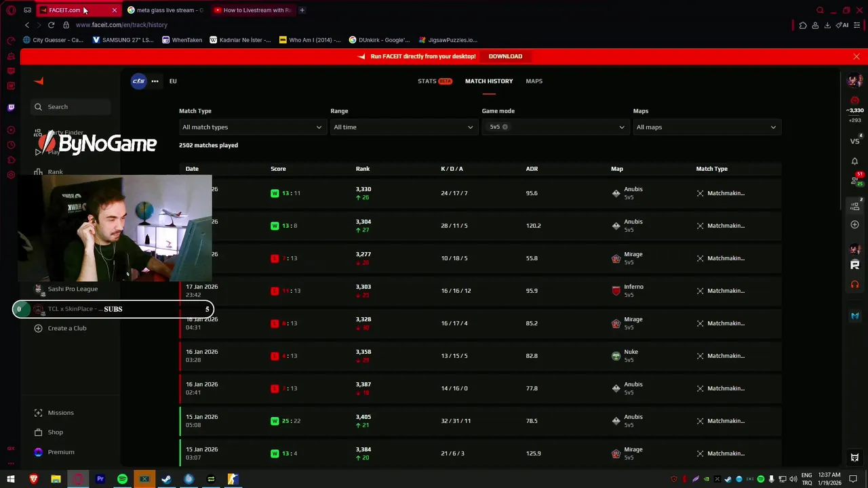868x488 pixels.
Task: Reload the page with browser refresh
Action: [51, 25]
